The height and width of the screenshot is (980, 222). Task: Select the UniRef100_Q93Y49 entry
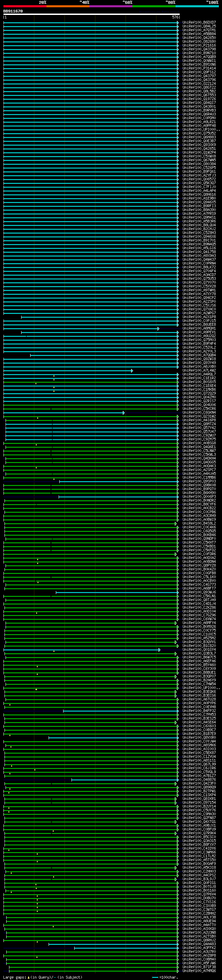(199, 363)
